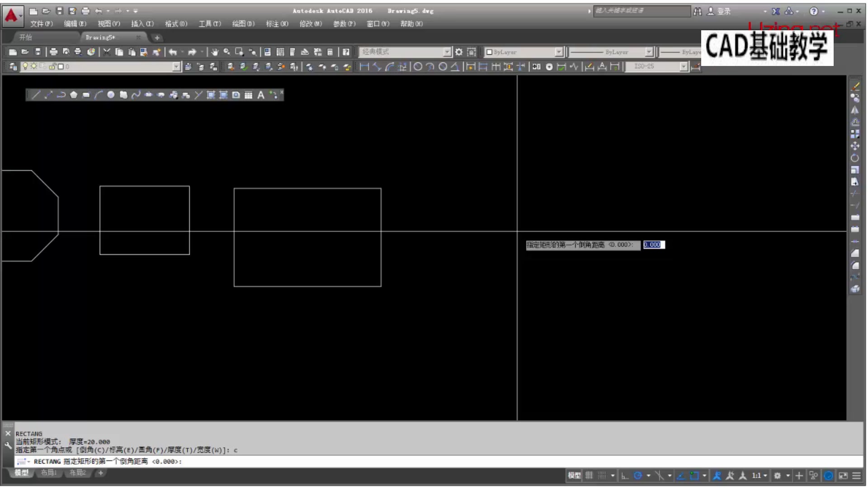Expand the layer selection dropdown
The height and width of the screenshot is (488, 868).
[x=176, y=67]
